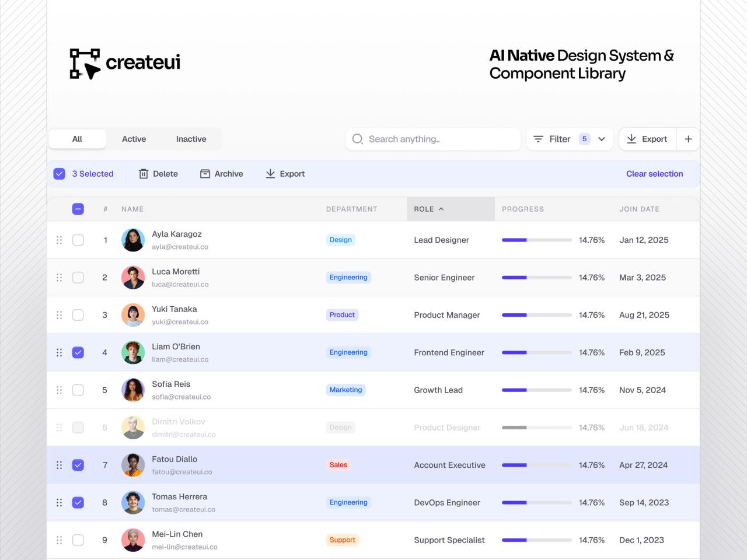Click the drag handle for Fatou Diallo row
Image resolution: width=747 pixels, height=560 pixels.
coord(59,465)
